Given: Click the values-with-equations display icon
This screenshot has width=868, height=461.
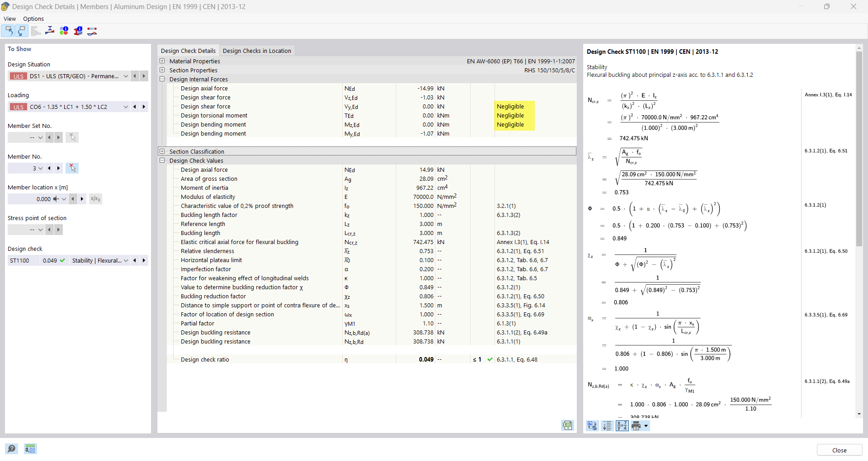Looking at the screenshot, I should tap(622, 425).
